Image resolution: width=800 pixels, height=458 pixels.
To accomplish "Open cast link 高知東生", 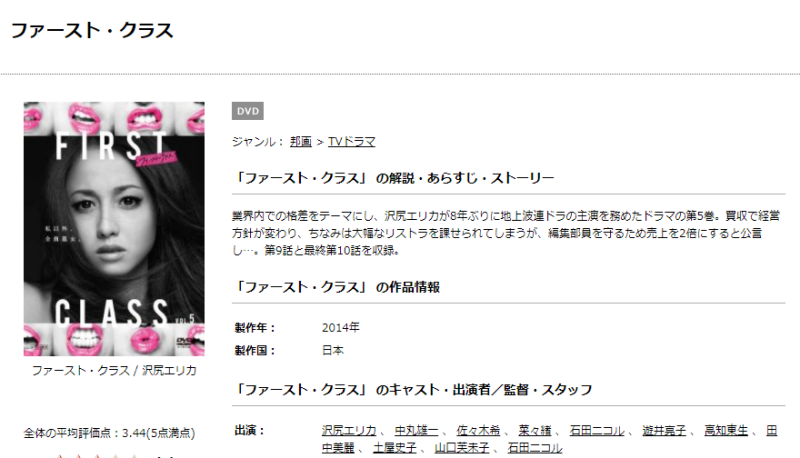I will 726,430.
